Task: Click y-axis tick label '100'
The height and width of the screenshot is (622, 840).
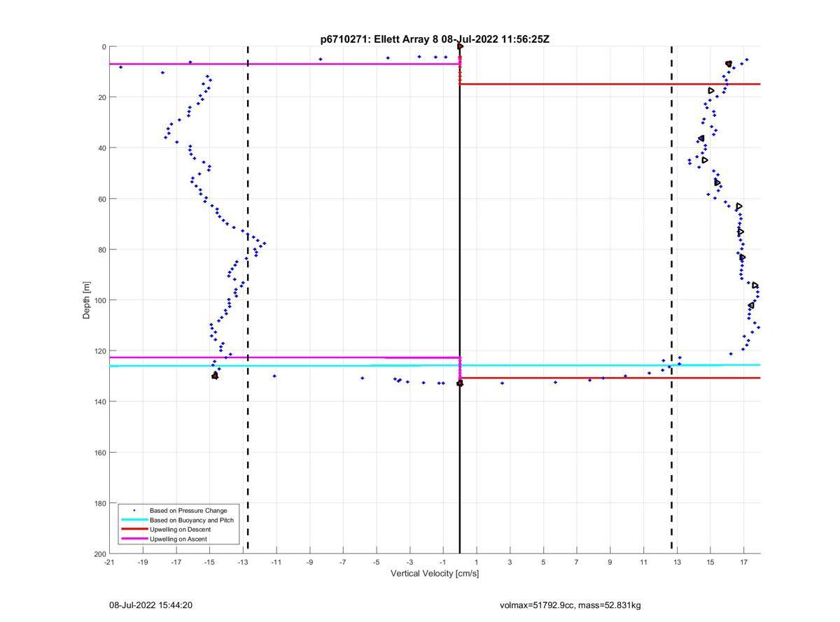Action: 99,300
